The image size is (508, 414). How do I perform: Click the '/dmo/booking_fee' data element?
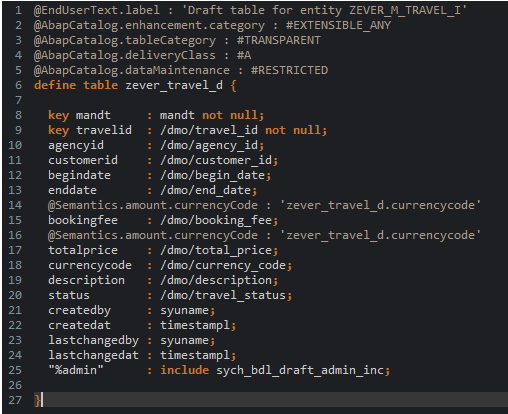pyautogui.click(x=216, y=220)
